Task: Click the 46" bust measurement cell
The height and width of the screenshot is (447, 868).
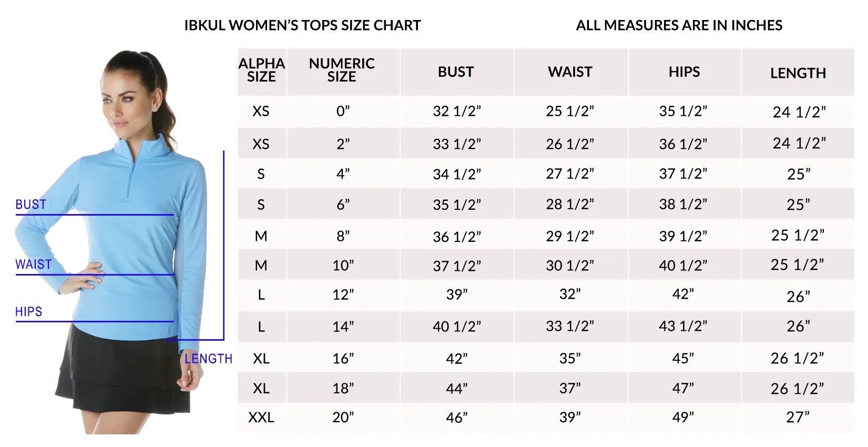Action: click(456, 418)
